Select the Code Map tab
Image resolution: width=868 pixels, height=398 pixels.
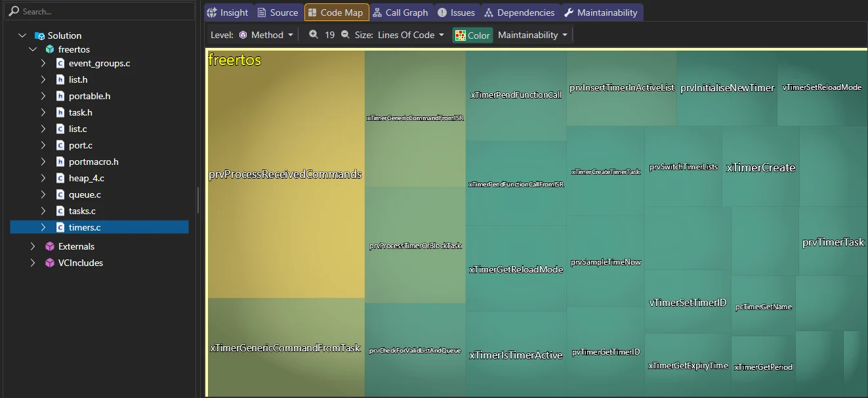click(x=336, y=12)
